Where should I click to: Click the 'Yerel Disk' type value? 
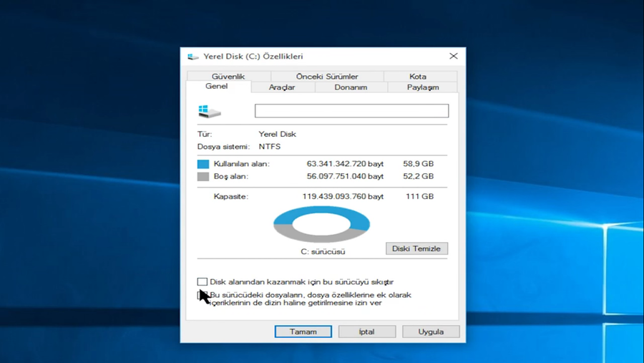[x=277, y=134]
